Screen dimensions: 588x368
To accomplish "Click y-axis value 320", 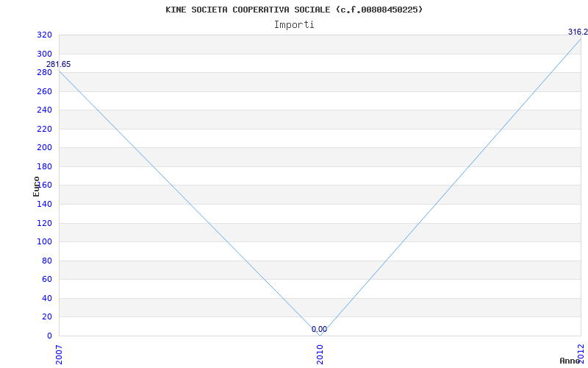I will [44, 35].
